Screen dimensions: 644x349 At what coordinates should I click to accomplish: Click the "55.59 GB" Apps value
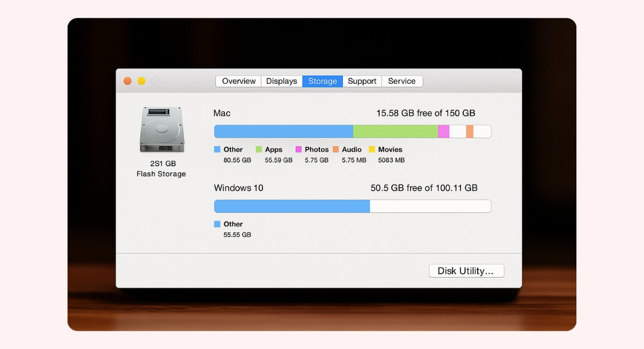[x=279, y=160]
